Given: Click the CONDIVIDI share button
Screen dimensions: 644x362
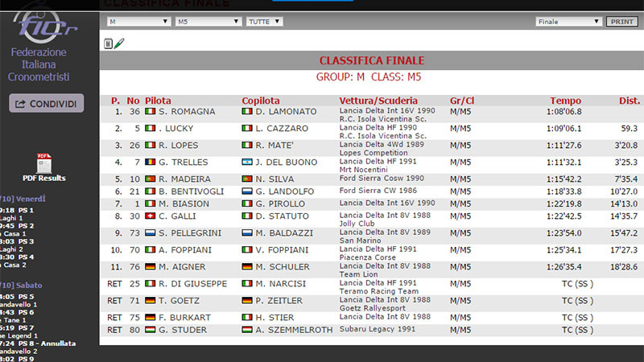Looking at the screenshot, I should point(47,104).
